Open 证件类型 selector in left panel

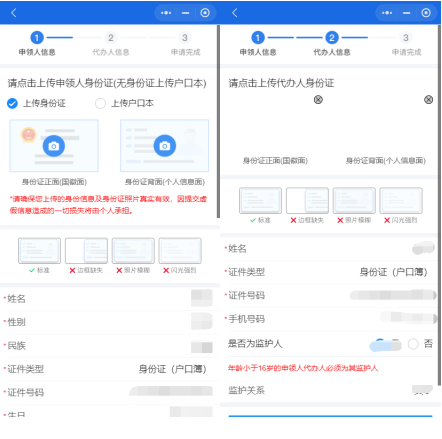pos(109,369)
